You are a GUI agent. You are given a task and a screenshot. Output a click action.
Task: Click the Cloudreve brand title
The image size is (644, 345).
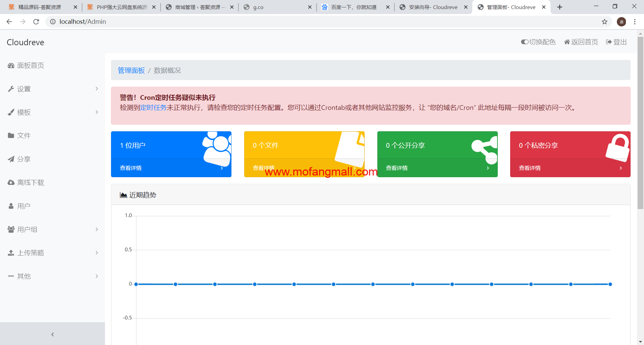coord(25,42)
